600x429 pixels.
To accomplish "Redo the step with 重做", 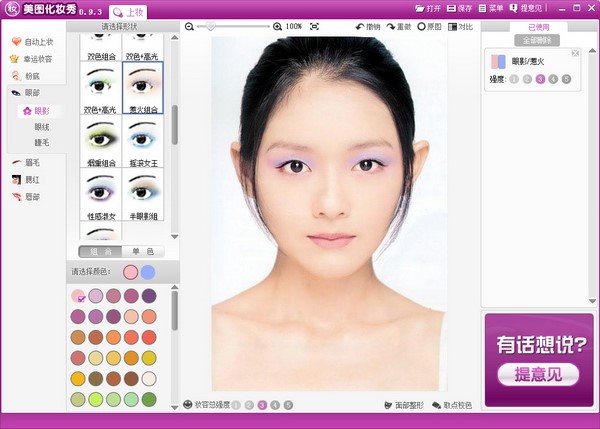I will point(398,27).
